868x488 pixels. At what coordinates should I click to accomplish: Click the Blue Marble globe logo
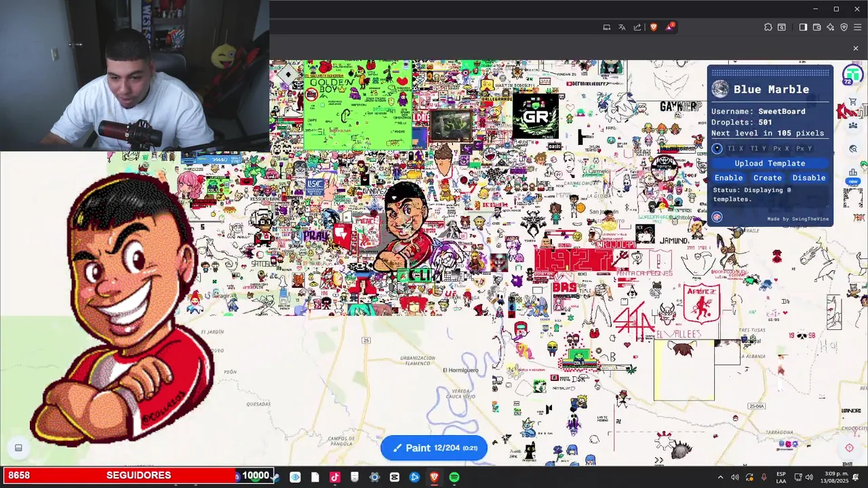pos(720,89)
